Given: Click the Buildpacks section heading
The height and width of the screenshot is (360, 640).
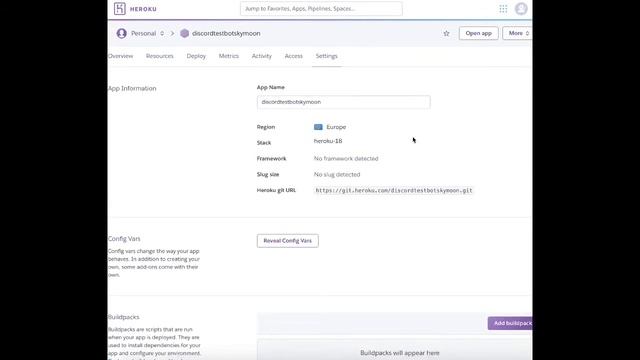Looking at the screenshot, I should point(124,317).
